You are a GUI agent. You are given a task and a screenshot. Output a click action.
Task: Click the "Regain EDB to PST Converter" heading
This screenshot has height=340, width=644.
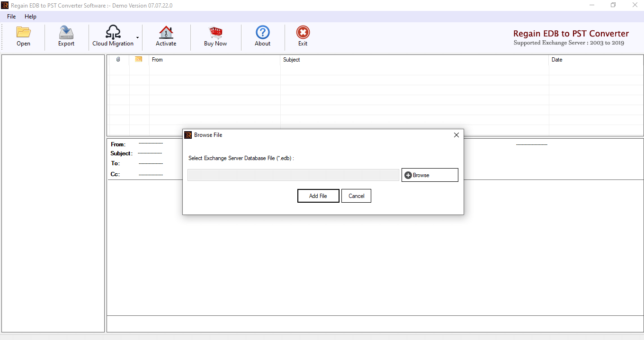(x=571, y=34)
